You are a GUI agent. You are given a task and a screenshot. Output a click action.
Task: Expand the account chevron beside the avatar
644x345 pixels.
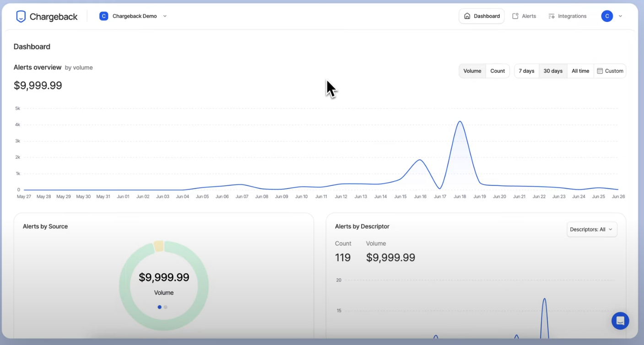(x=620, y=16)
